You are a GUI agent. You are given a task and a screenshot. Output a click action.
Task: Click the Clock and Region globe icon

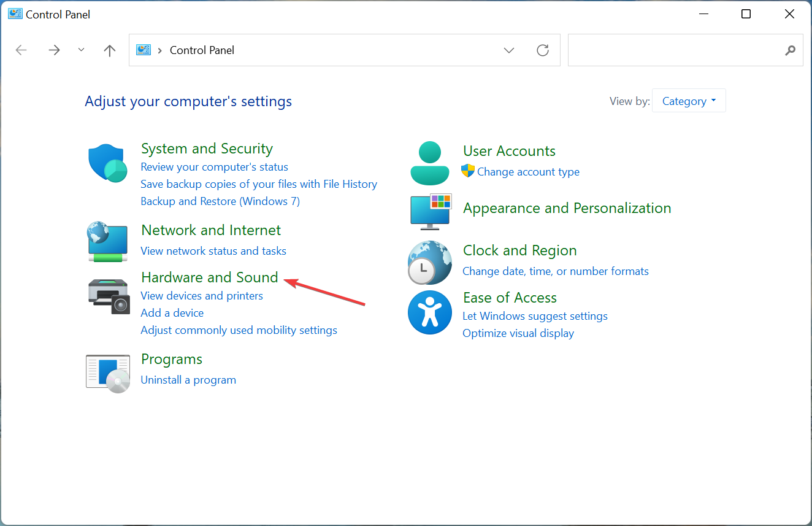pos(430,262)
